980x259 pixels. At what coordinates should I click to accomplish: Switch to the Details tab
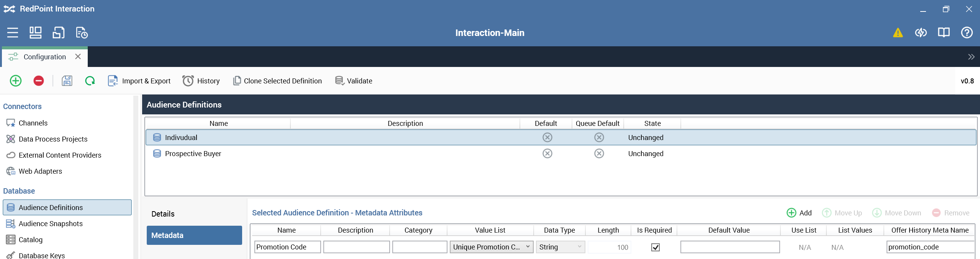pos(163,214)
